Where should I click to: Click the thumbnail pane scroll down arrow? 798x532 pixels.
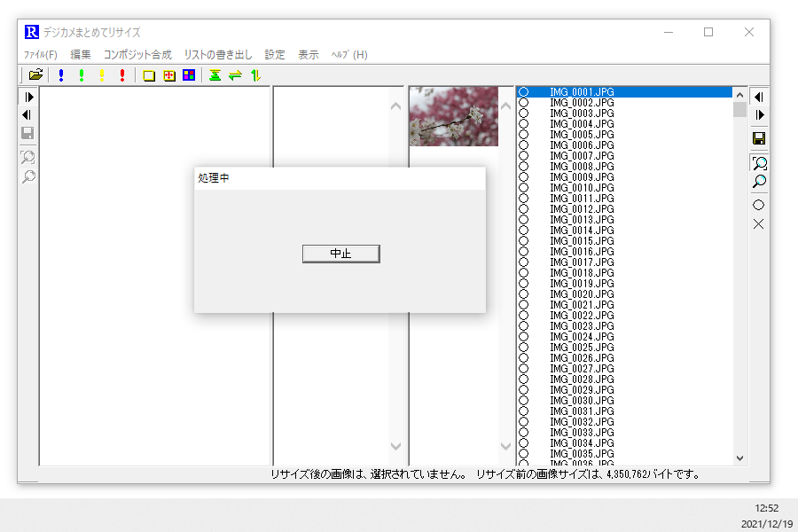coord(505,447)
